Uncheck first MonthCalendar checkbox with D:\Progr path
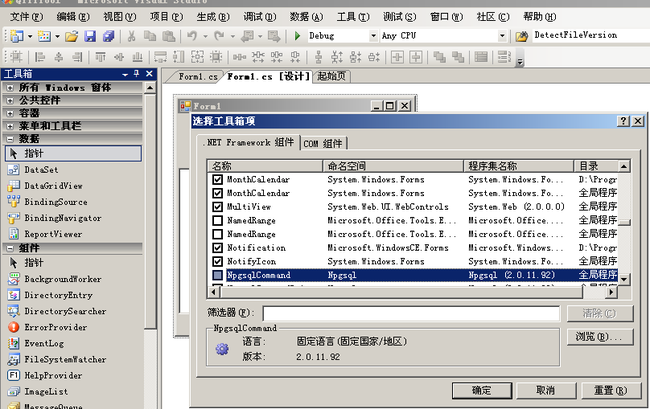 [217, 179]
